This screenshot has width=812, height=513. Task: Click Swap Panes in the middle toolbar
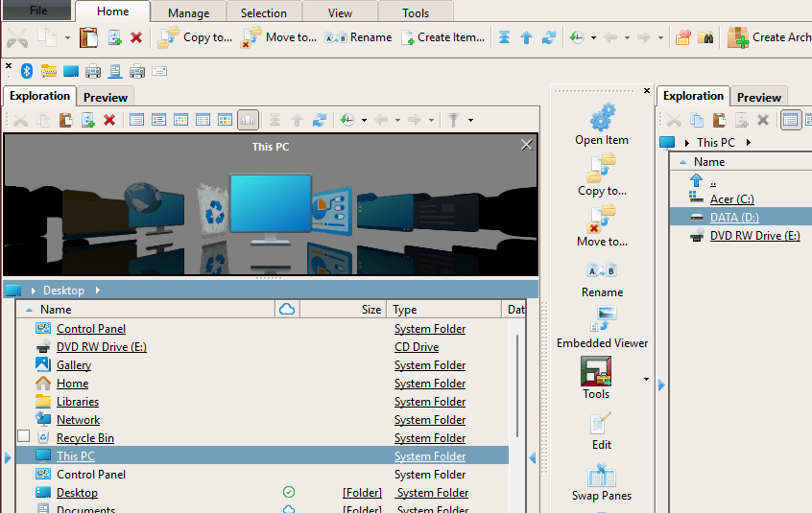[x=602, y=476]
